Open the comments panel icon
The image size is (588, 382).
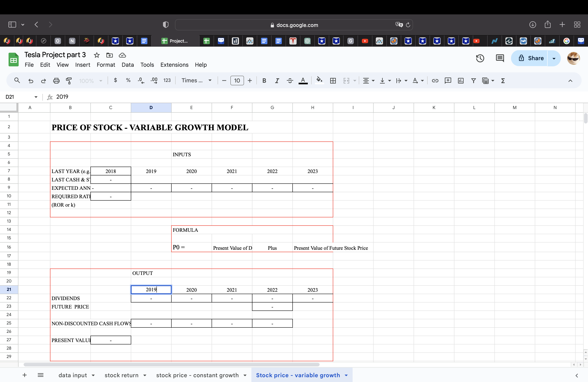(500, 58)
